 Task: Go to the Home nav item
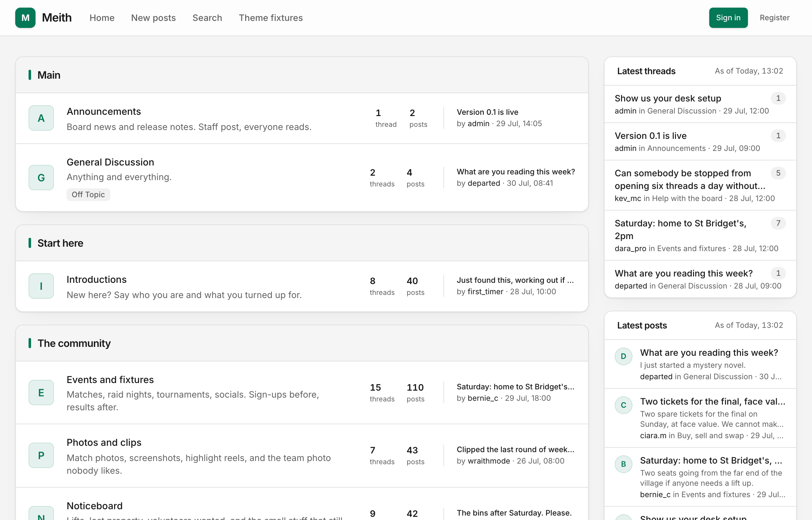coord(102,17)
